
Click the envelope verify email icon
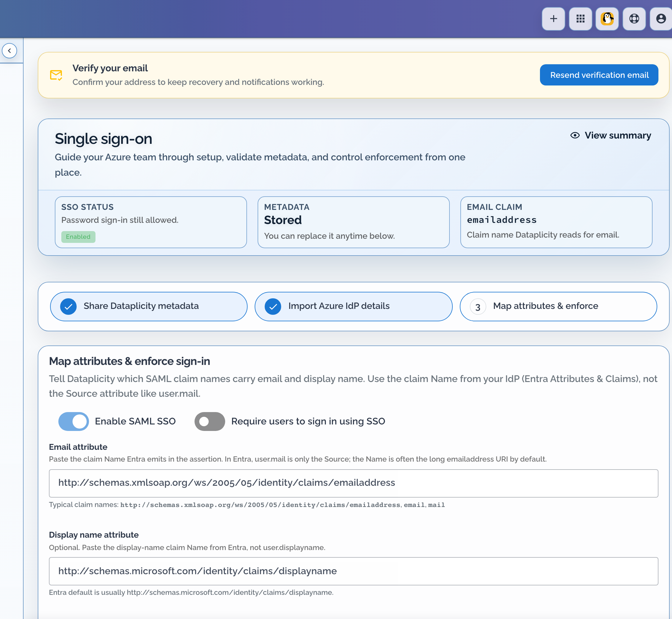56,75
